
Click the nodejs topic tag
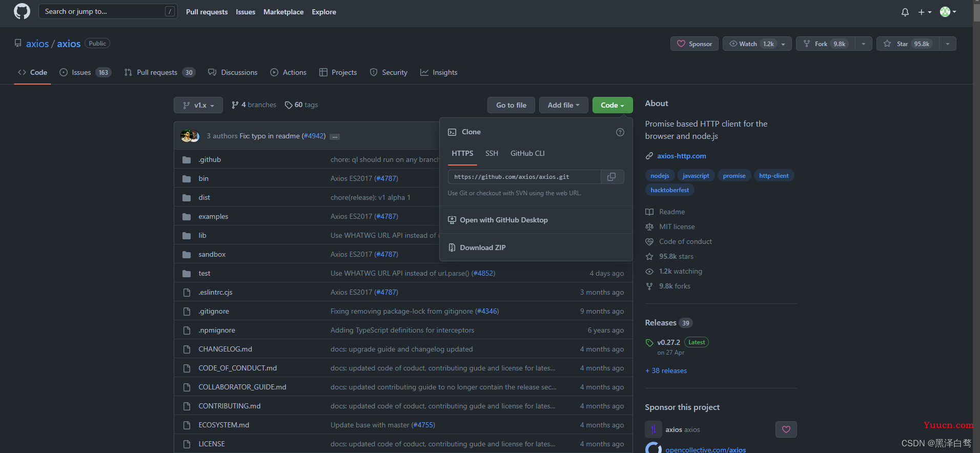pyautogui.click(x=660, y=176)
